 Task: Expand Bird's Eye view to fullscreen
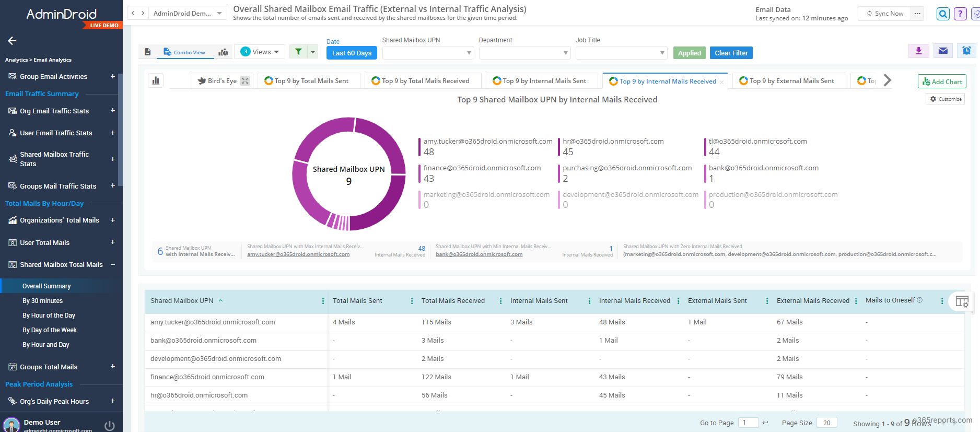click(x=245, y=80)
